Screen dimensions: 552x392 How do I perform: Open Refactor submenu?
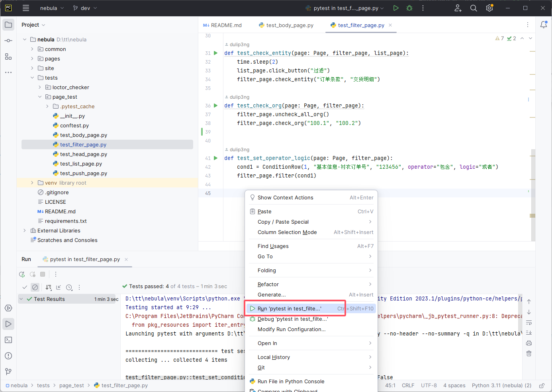click(x=311, y=284)
